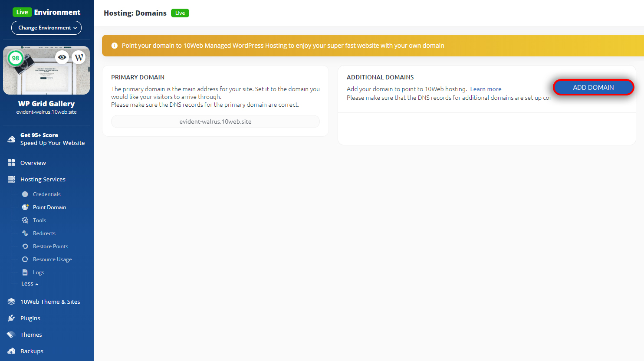This screenshot has width=644, height=361.
Task: Click the WP Grid Gallery site thumbnail
Action: pyautogui.click(x=46, y=70)
